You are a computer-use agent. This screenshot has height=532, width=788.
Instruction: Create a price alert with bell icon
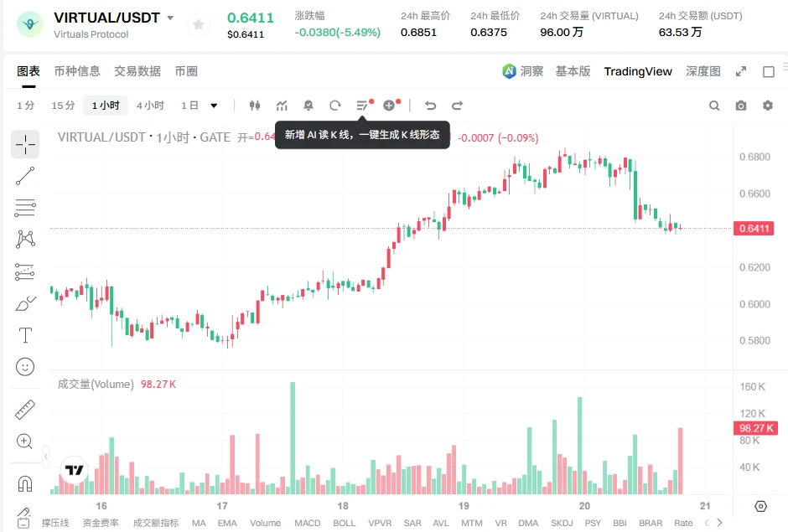coord(308,106)
